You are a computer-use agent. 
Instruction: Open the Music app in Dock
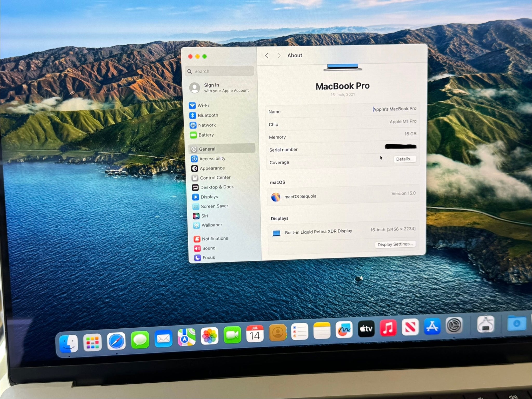pyautogui.click(x=388, y=328)
